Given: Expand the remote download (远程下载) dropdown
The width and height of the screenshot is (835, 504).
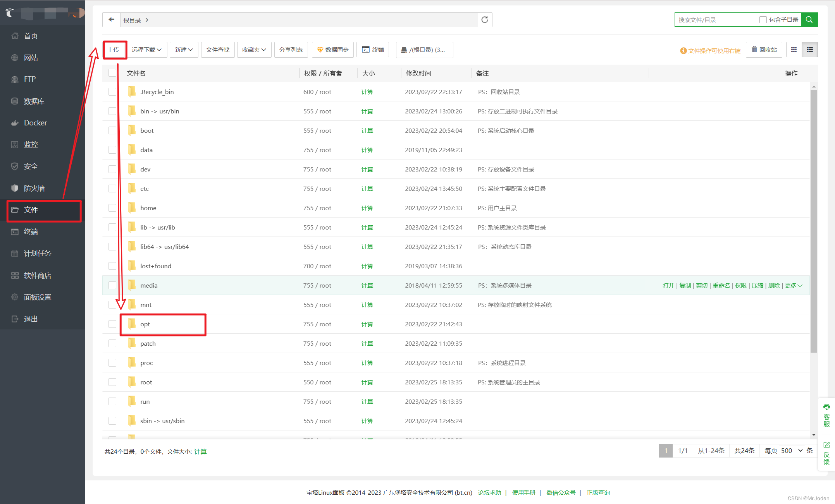Looking at the screenshot, I should click(147, 50).
